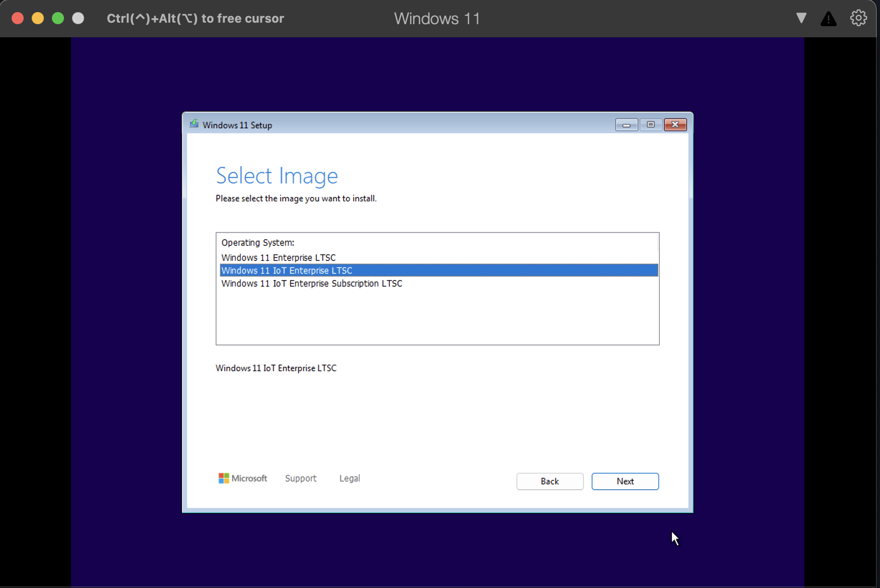Image resolution: width=880 pixels, height=588 pixels.
Task: Minimize the VM window with yellow button
Action: click(x=38, y=18)
